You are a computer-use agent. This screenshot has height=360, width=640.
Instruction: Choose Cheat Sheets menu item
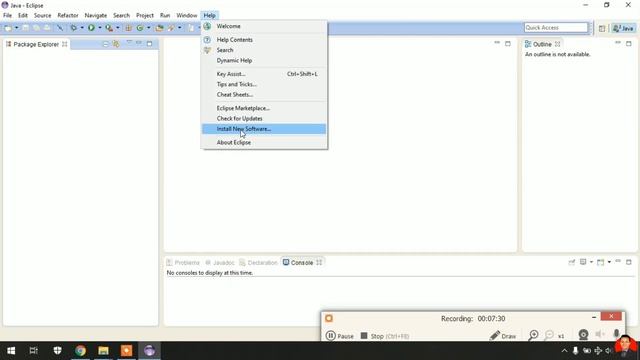click(264, 94)
